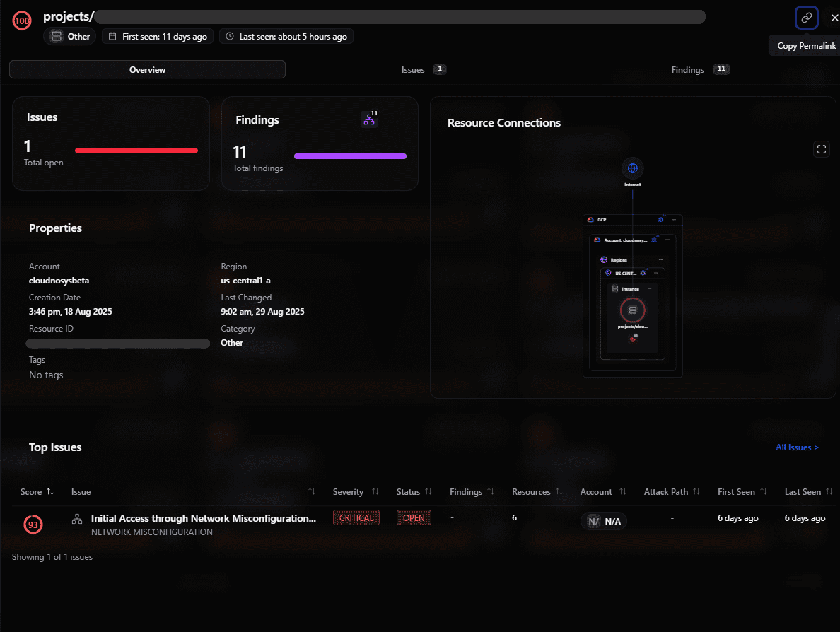Click the US CENT location pin icon
This screenshot has height=632, width=840.
(608, 273)
